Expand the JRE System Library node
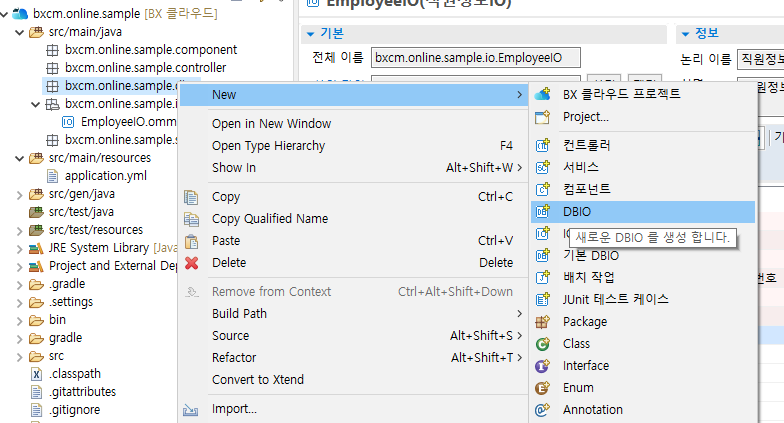Screen dimensions: 784x423 (x=20, y=248)
